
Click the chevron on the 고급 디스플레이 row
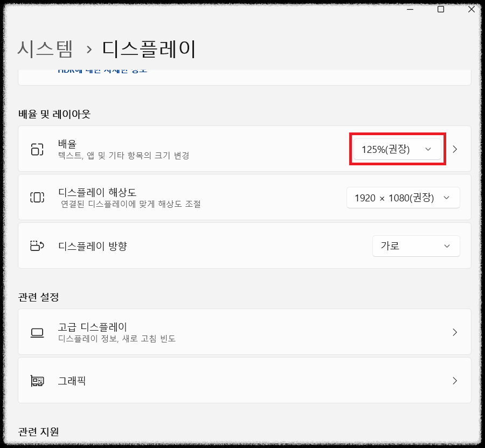(455, 332)
